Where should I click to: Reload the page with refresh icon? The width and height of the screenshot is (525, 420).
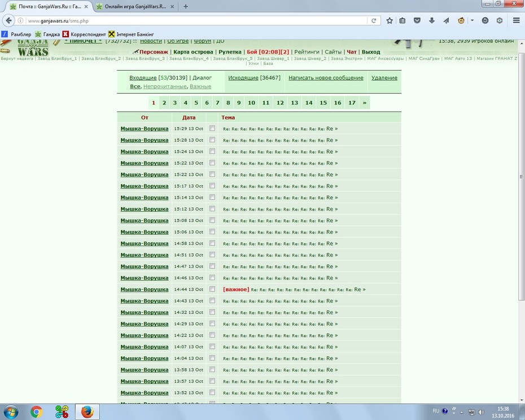pos(374,21)
